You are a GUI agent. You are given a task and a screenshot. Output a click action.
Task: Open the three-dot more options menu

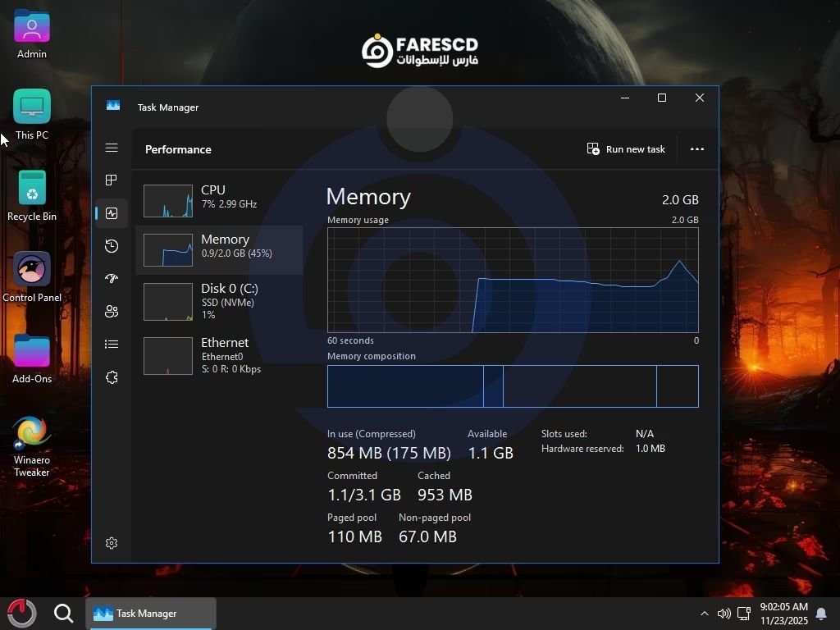tap(696, 149)
